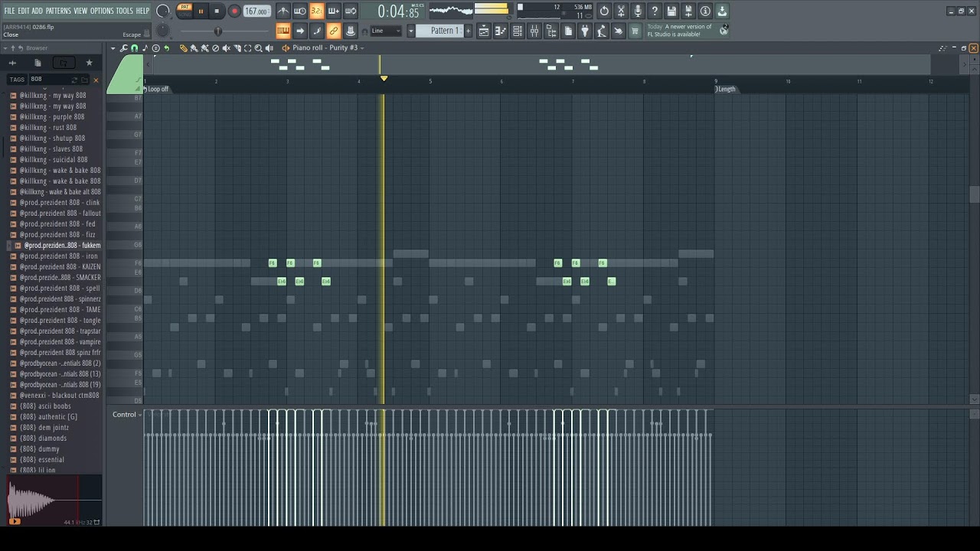980x551 pixels.
Task: Toggle the 3-2-1 countdown before recording
Action: (317, 11)
